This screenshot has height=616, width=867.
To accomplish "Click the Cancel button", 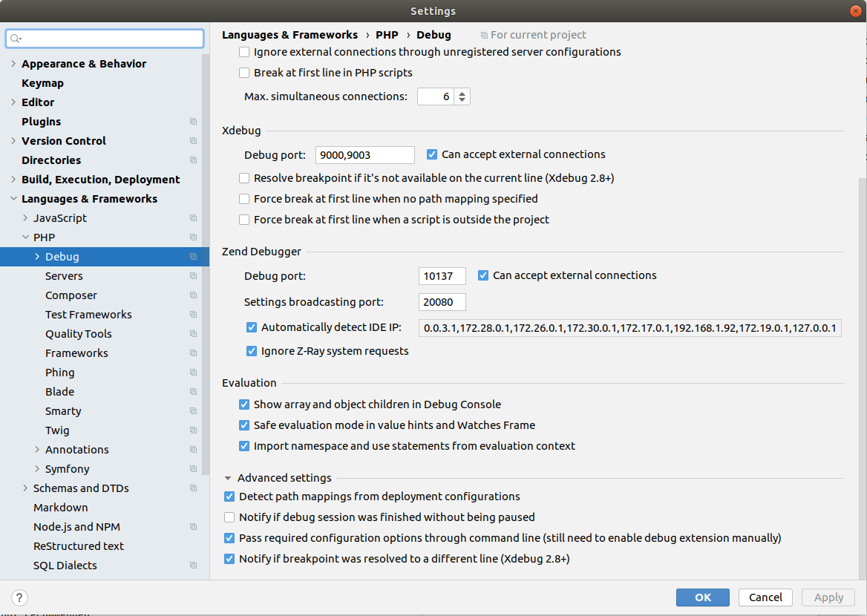I will 765,597.
